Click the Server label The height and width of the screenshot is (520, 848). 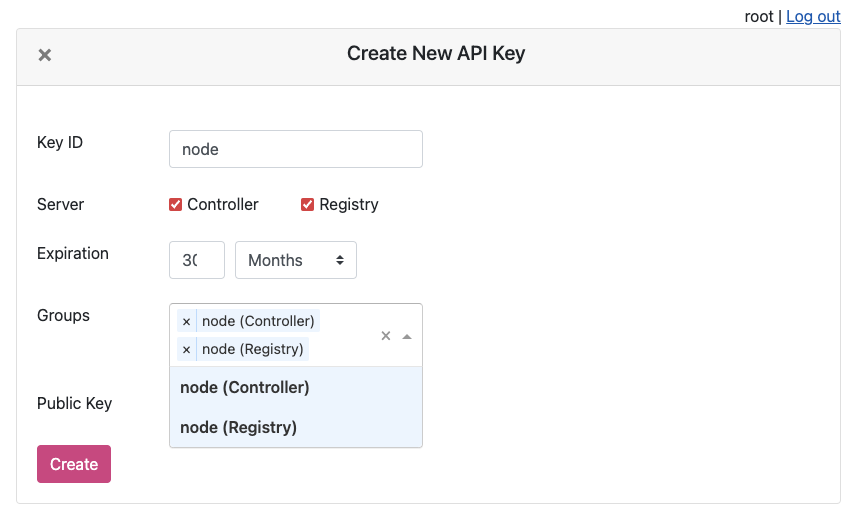pos(60,204)
